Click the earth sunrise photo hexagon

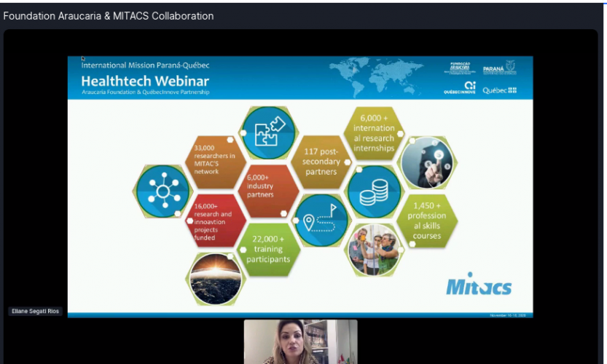point(216,279)
